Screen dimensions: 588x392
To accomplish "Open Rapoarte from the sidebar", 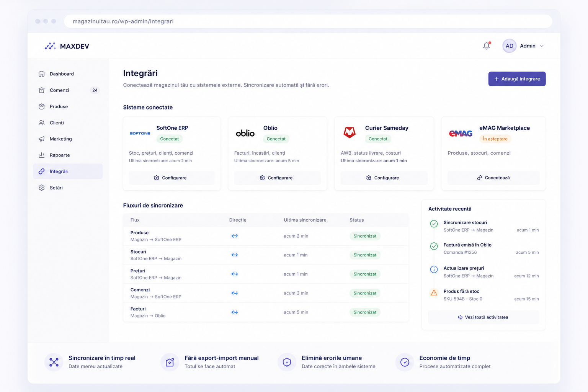I will [x=68, y=155].
